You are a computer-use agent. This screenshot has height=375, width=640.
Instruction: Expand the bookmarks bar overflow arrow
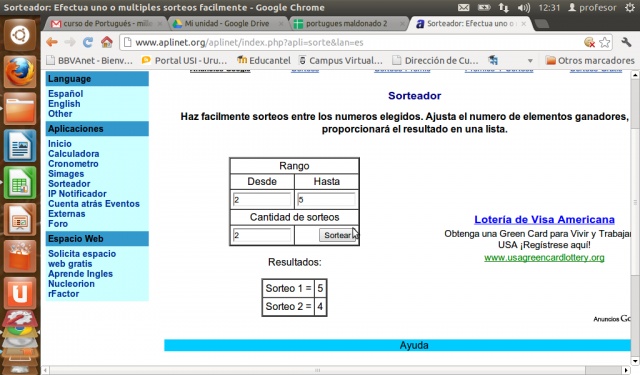coord(530,61)
